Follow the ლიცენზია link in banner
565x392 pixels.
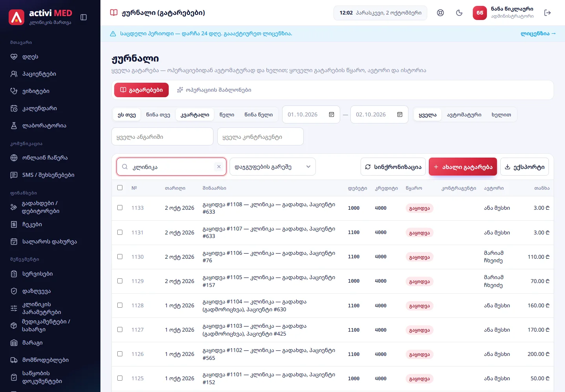(x=538, y=34)
